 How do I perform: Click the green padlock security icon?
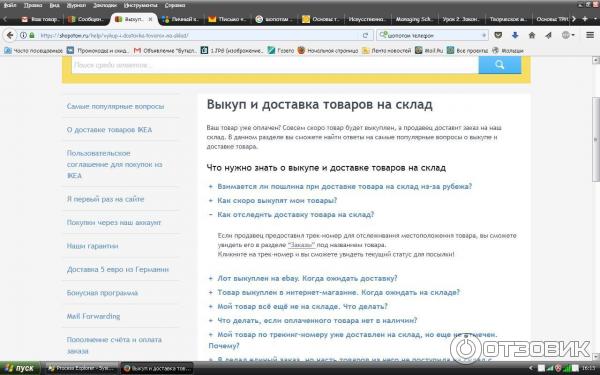(32, 35)
